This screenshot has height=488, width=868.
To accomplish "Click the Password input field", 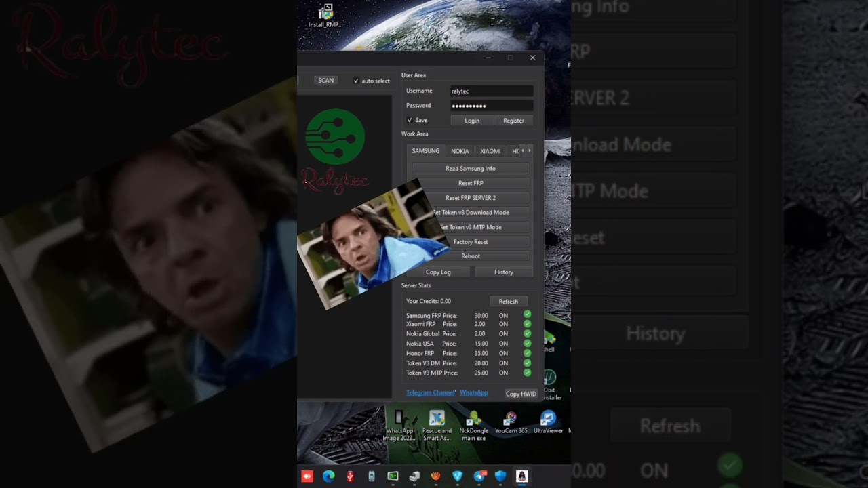I will click(492, 106).
